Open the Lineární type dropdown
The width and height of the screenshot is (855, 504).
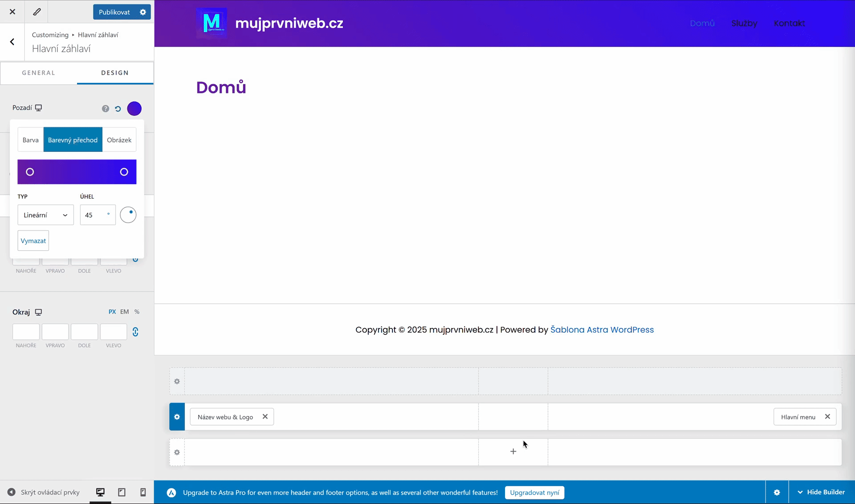click(x=45, y=215)
